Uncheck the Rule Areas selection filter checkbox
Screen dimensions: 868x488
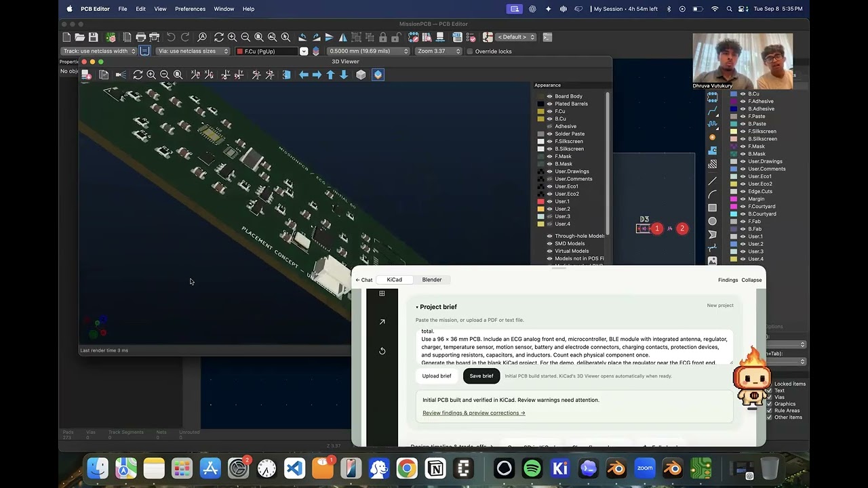(x=769, y=411)
